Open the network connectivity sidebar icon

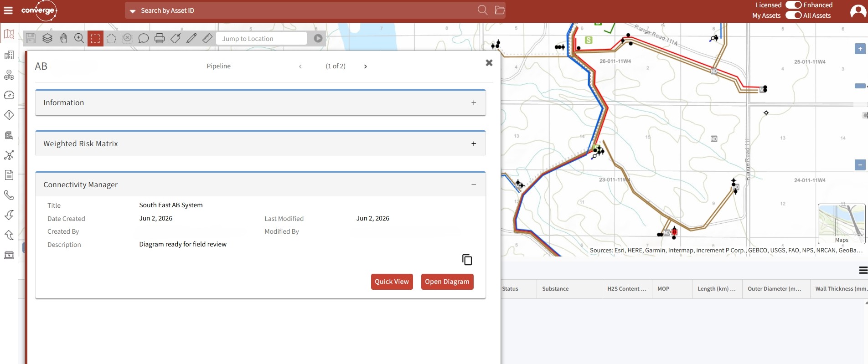9,155
